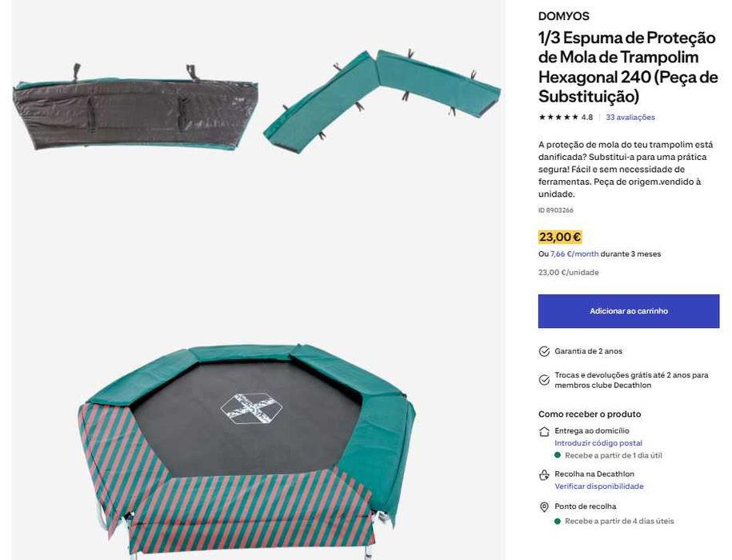
Task: Click the 2-year warranty checkmark icon
Action: pyautogui.click(x=544, y=351)
